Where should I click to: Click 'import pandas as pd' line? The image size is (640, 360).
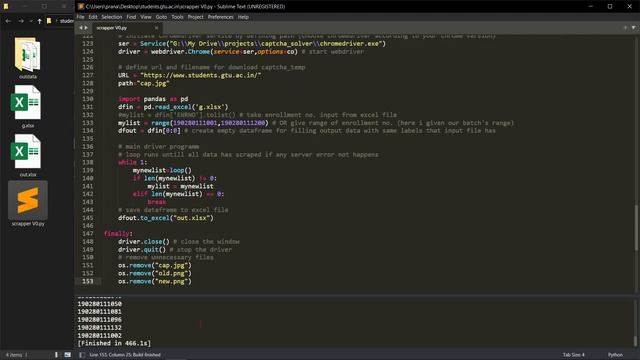153,99
